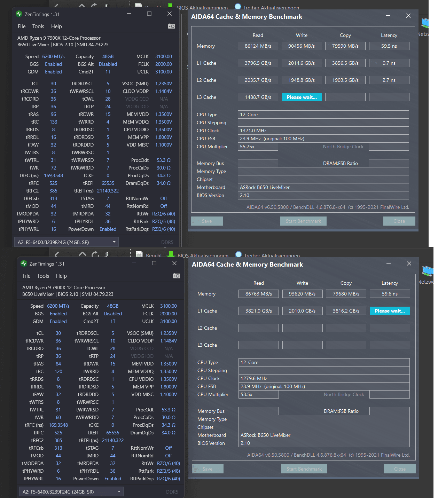This screenshot has height=504, width=438.
Task: Click the tWR value 60
Action: tap(58, 417)
